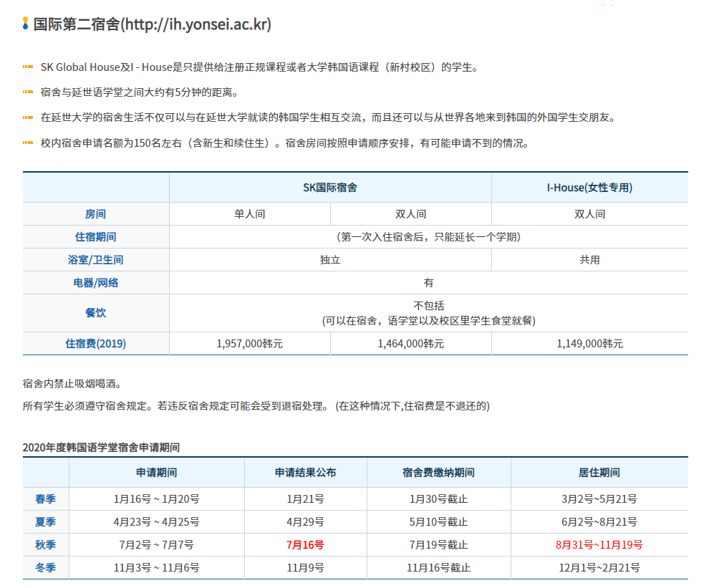
Task: Click the 单人间 room type cell
Action: 250,214
